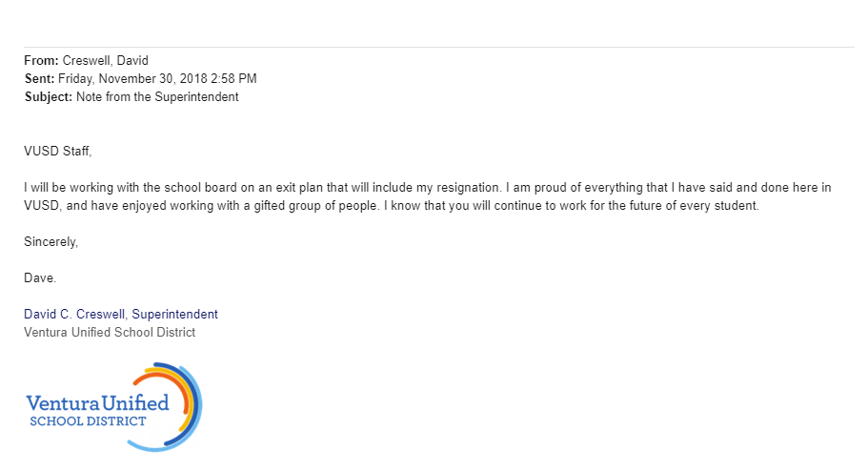Click the horizontal divider line above the header
Image resolution: width=868 pixels, height=472 pixels.
439,47
